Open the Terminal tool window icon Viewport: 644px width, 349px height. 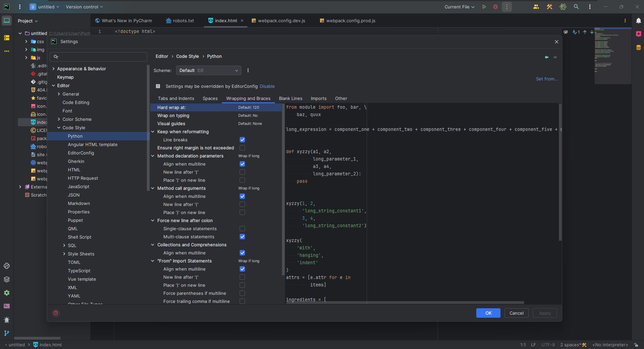coord(6,306)
